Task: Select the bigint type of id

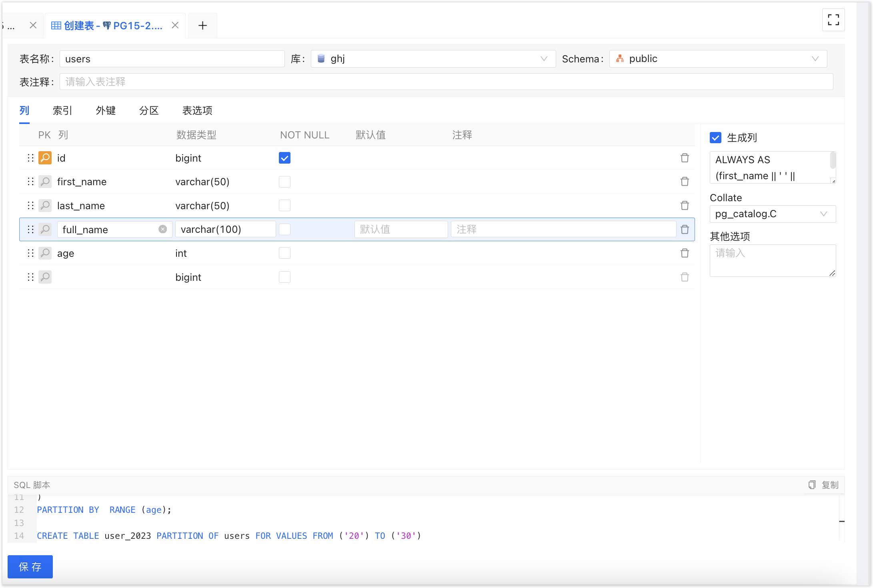Action: [x=188, y=158]
